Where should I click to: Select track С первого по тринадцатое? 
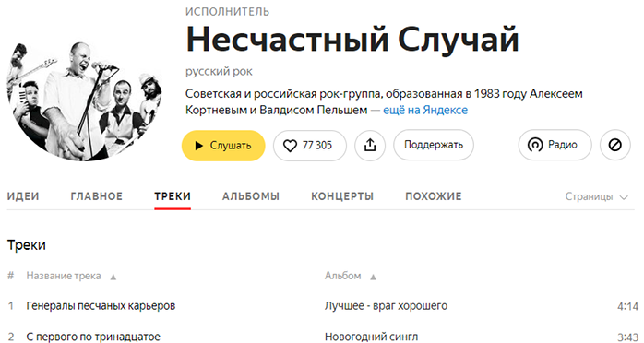pos(93,337)
